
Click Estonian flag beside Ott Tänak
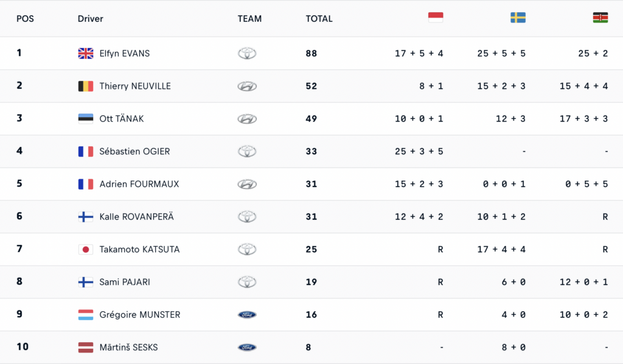point(86,119)
